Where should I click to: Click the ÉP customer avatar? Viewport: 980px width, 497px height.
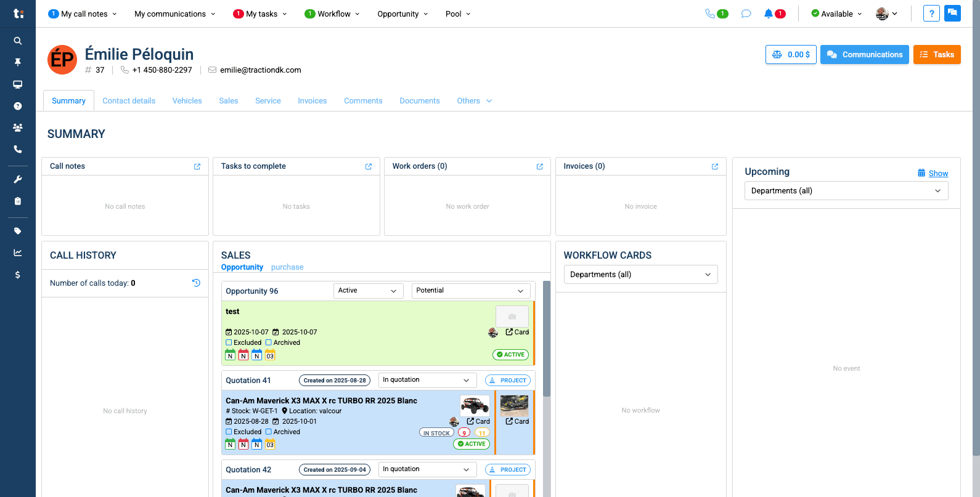click(x=62, y=60)
